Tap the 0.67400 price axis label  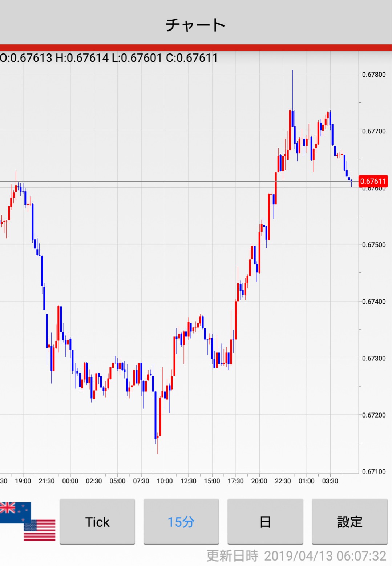(x=374, y=302)
